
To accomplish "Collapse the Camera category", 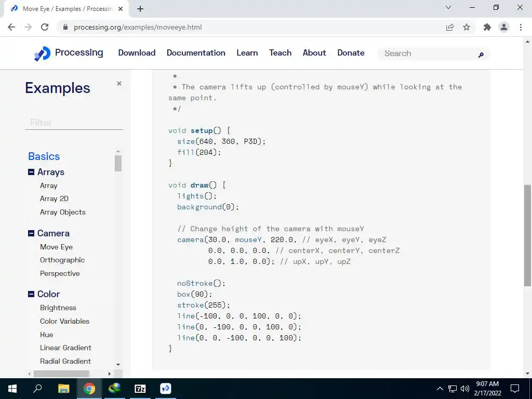I will click(31, 233).
